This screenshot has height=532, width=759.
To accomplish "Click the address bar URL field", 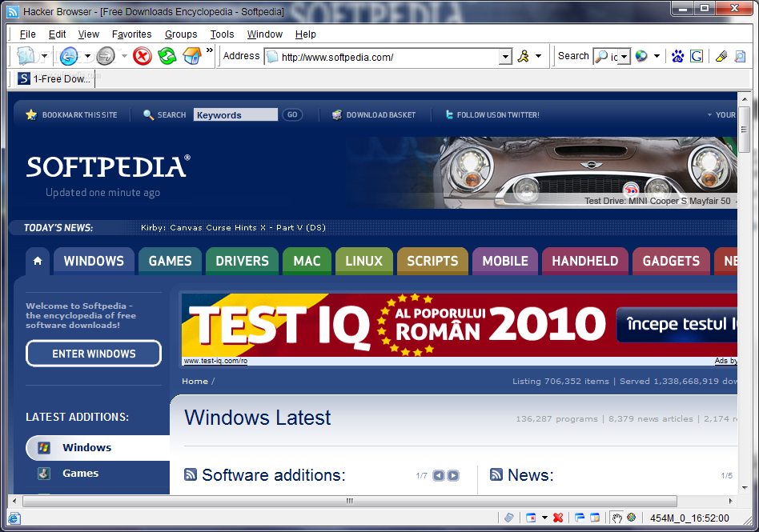I will pos(388,57).
